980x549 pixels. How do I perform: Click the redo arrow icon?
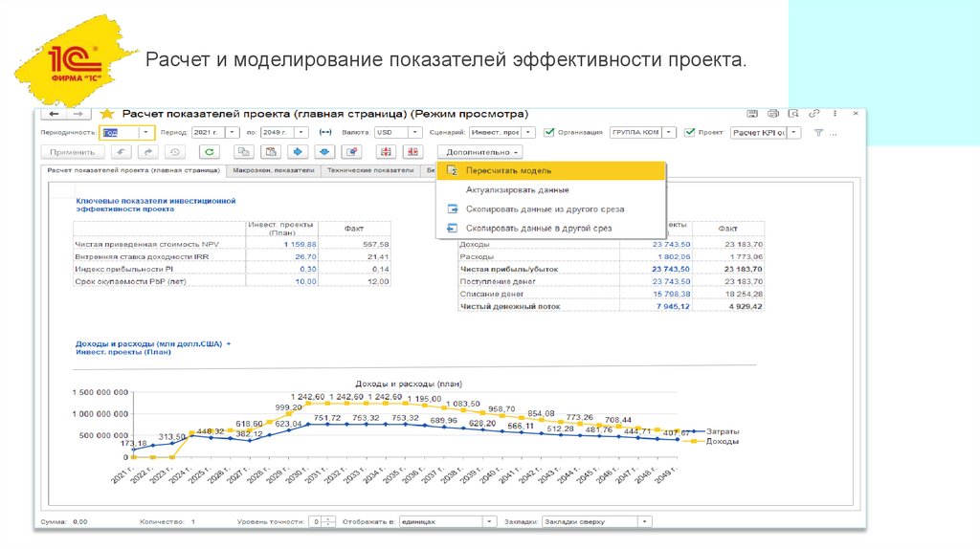click(148, 152)
